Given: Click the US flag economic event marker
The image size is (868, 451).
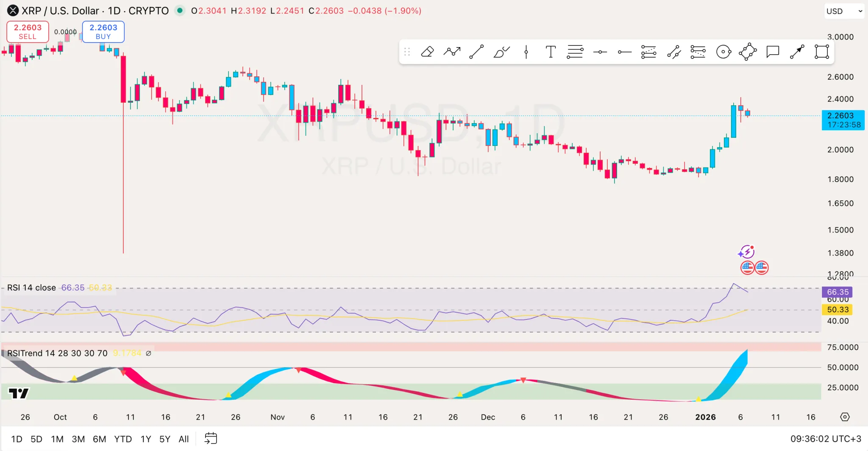Looking at the screenshot, I should coord(747,267).
